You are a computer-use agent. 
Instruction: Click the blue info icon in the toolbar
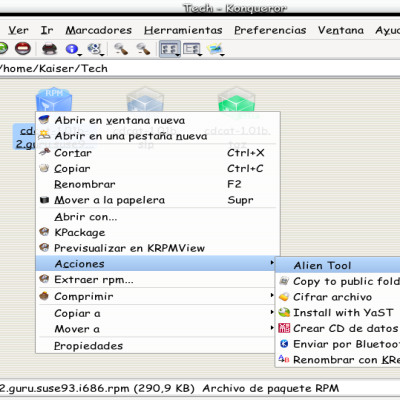pos(72,49)
